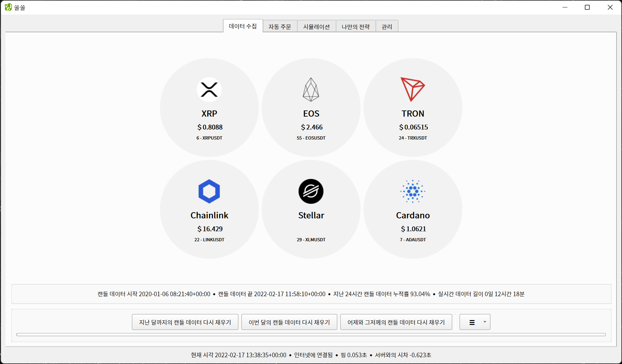
Task: Click the Cardano coin logo
Action: pyautogui.click(x=413, y=191)
